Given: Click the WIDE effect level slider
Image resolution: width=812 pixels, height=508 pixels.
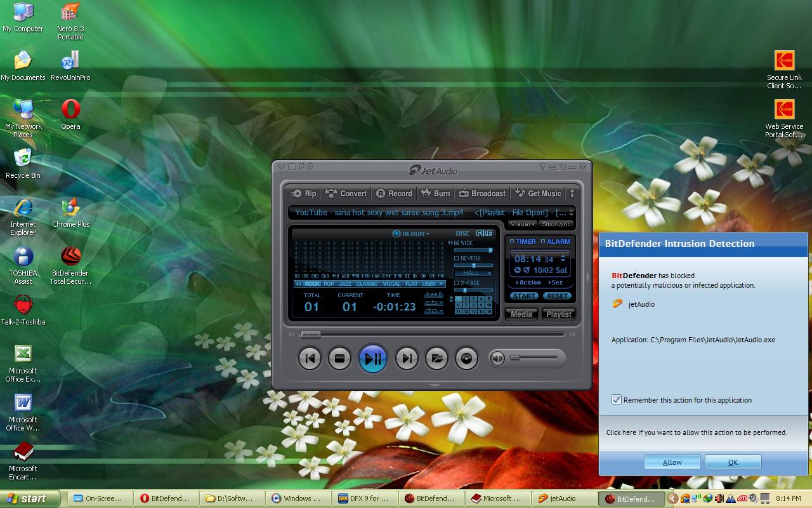Looking at the screenshot, I should (473, 250).
